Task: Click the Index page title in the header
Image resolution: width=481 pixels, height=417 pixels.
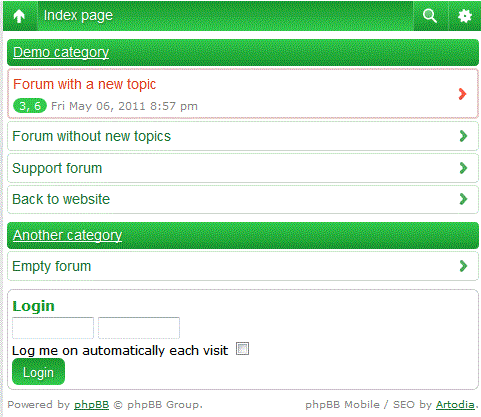Action: pyautogui.click(x=78, y=16)
